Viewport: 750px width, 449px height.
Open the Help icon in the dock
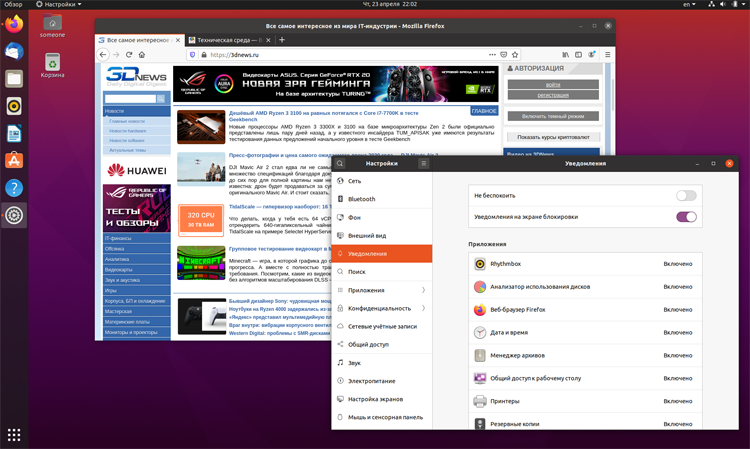click(14, 188)
